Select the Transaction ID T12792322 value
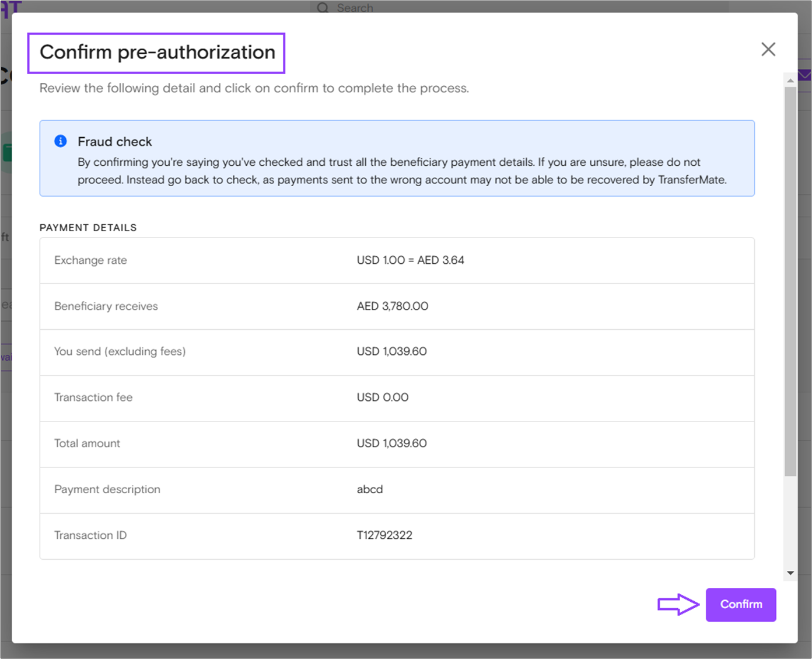 pyautogui.click(x=384, y=535)
